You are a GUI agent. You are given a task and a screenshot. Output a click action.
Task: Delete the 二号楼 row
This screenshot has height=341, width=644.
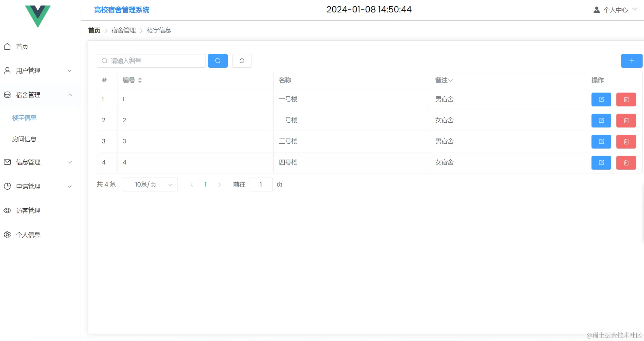coord(626,121)
